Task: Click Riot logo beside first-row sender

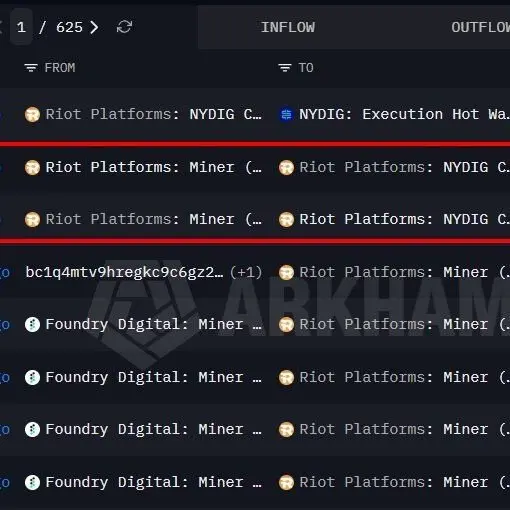Action: 32,115
